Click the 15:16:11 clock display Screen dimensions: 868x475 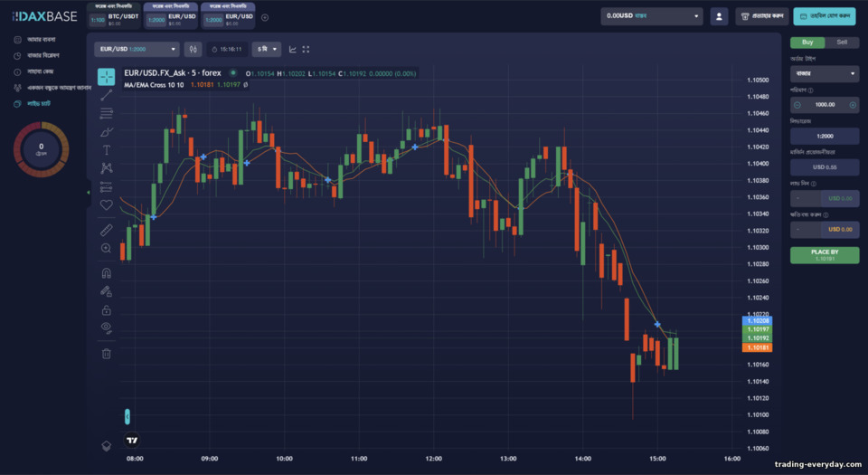(x=227, y=49)
